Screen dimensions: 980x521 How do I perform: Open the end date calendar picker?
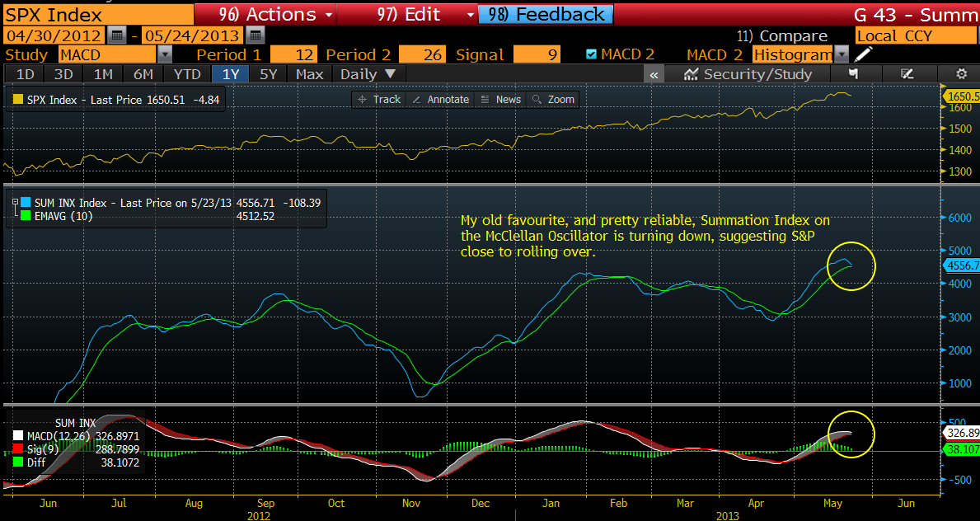point(255,35)
